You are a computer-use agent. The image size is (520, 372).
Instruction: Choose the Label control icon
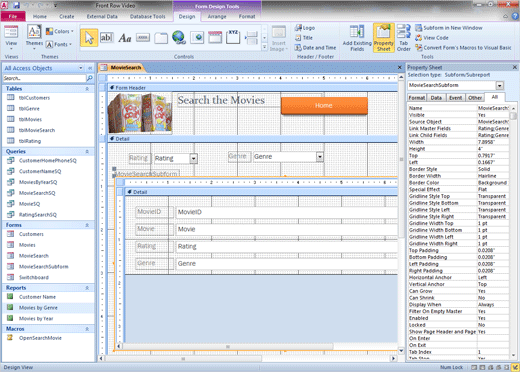[x=125, y=38]
